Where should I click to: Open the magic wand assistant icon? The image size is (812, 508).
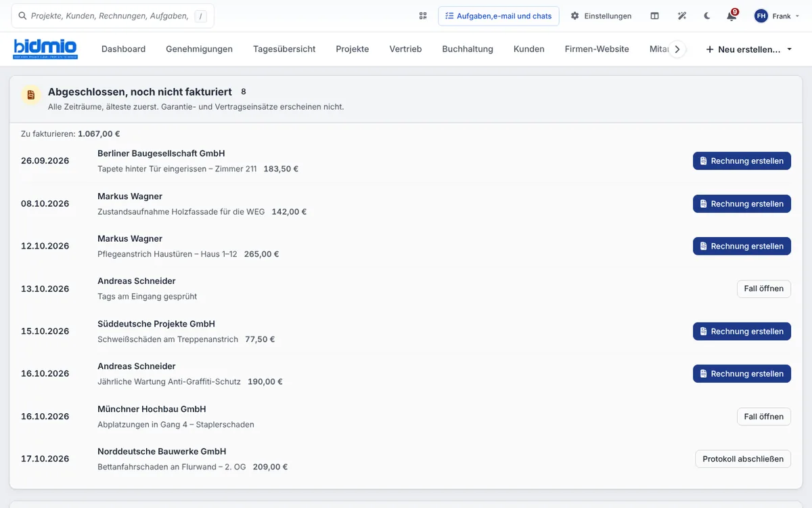681,16
